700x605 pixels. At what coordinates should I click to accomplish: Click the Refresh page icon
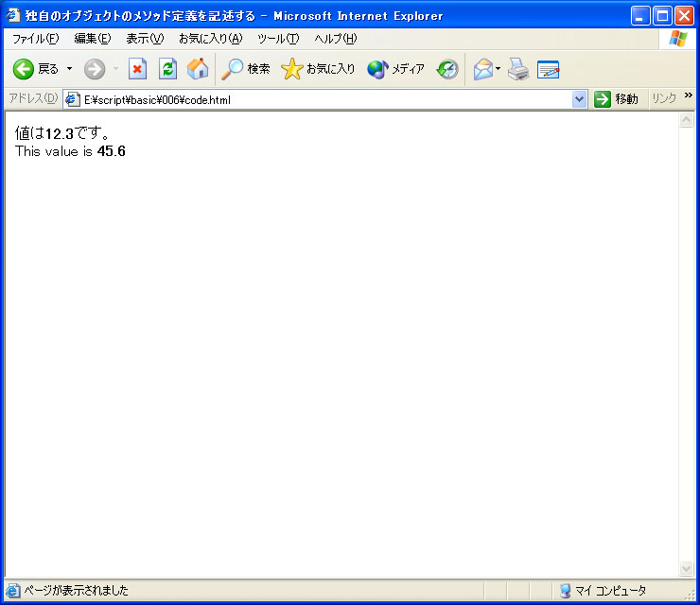coord(167,69)
